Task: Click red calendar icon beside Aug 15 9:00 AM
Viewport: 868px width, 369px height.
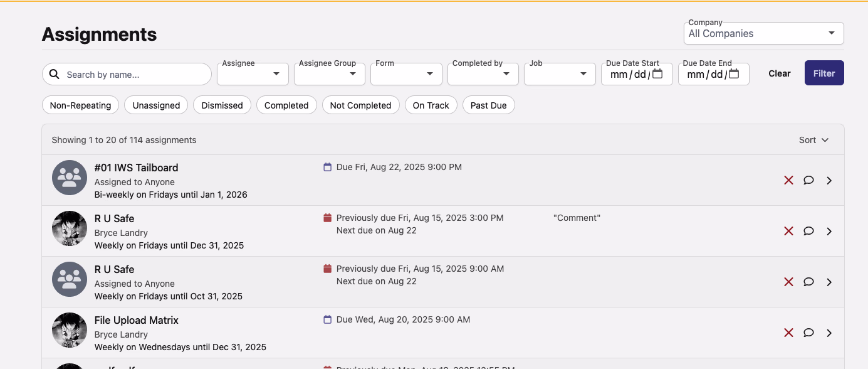Action: coord(327,269)
